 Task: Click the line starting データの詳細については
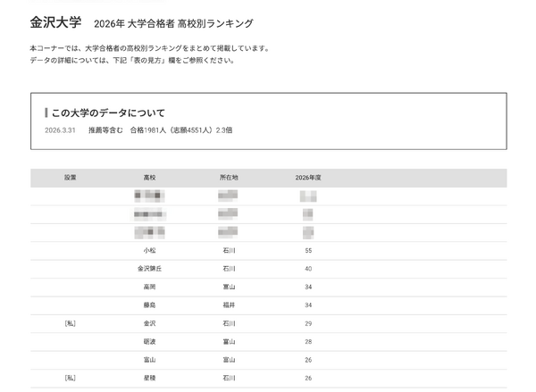132,61
